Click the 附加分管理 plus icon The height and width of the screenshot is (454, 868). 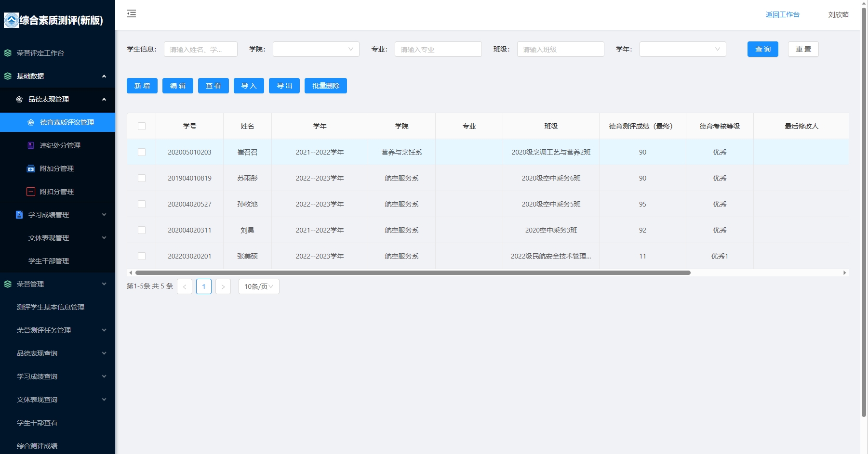pos(31,169)
